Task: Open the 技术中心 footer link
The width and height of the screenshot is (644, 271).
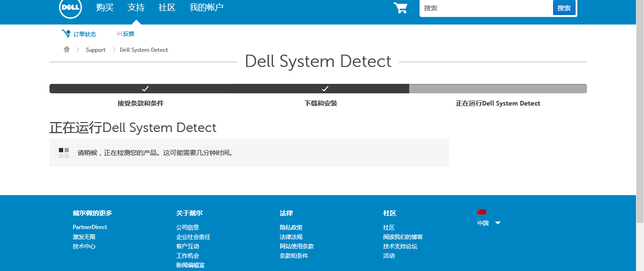Action: [84, 246]
